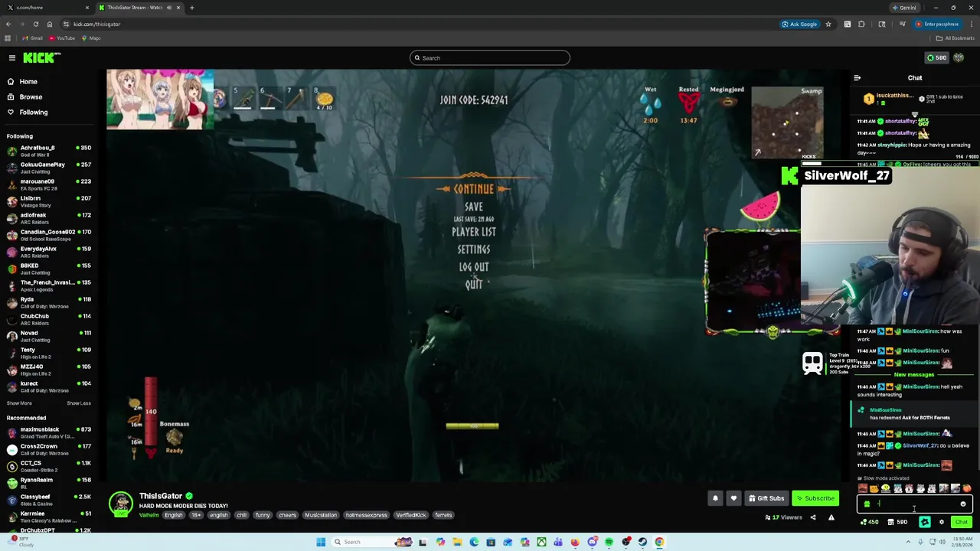The image size is (980, 551).
Task: Open Windows Start menu
Action: [x=321, y=542]
